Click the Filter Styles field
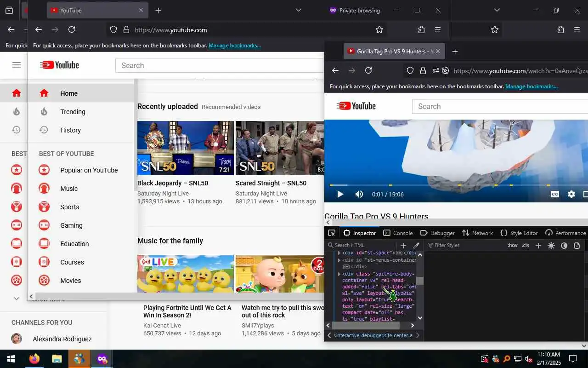588x368 pixels. [x=464, y=245]
